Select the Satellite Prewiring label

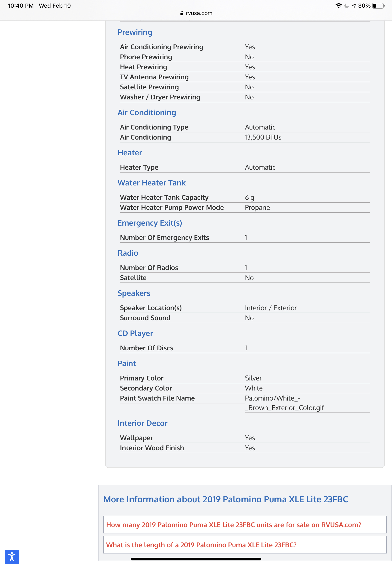click(x=149, y=87)
